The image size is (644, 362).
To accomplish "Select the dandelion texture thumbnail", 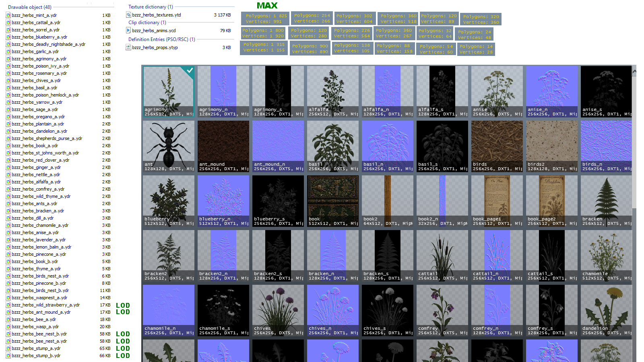I will [x=606, y=311].
